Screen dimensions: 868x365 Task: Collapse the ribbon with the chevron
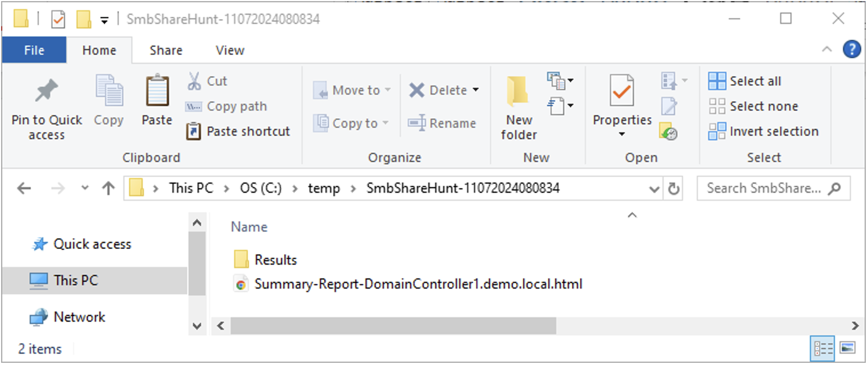tap(827, 49)
